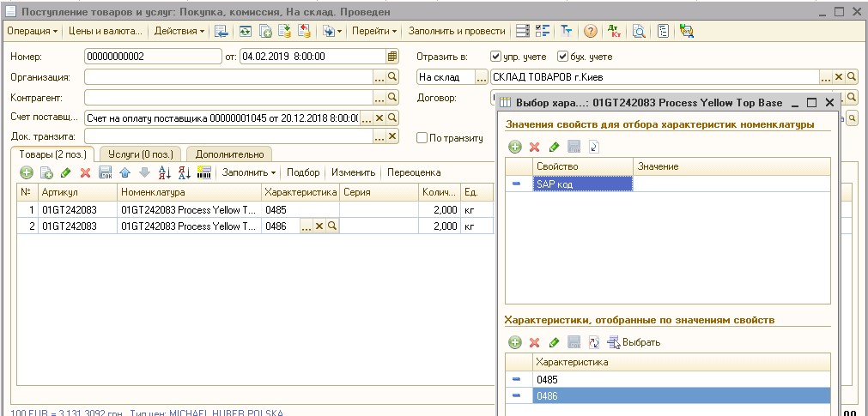The image size is (868, 416).
Task: Click the Выбрать button in characteristics panel
Action: pyautogui.click(x=635, y=342)
